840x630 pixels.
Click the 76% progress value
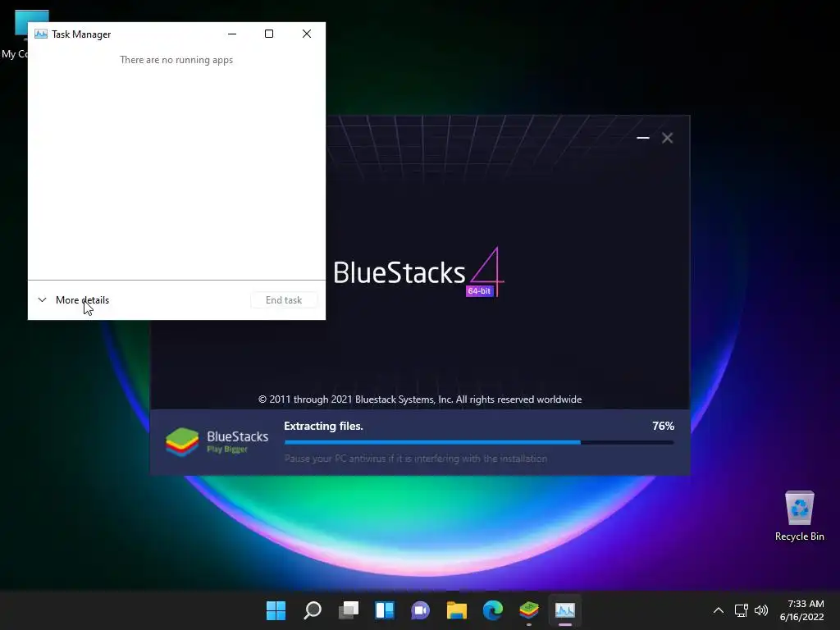point(663,426)
